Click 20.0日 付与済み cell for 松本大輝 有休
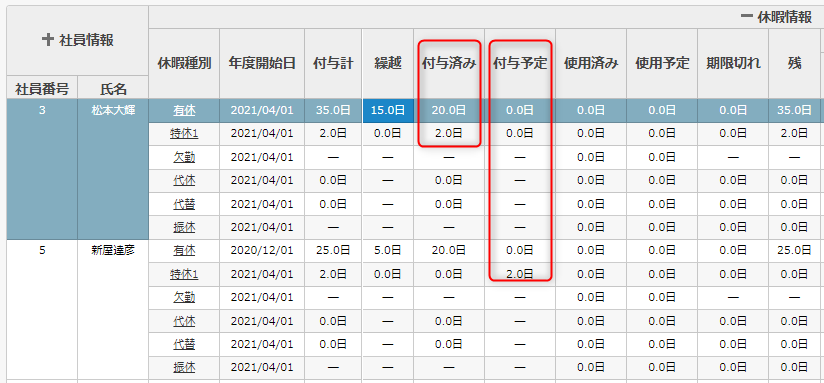Viewport: 824px width, 383px height. (449, 111)
